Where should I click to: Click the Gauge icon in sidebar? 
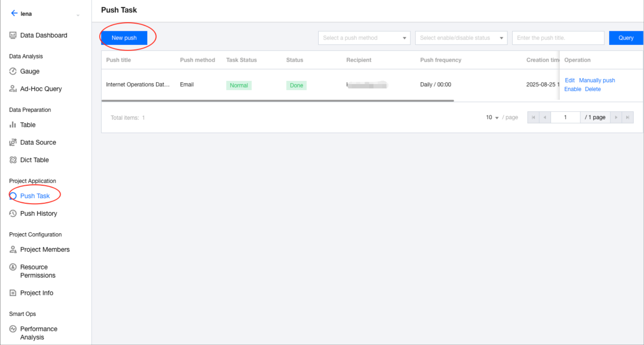[13, 71]
